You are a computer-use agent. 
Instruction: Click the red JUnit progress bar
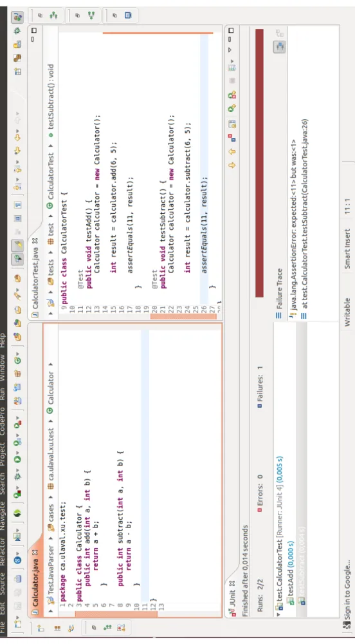pos(259,162)
